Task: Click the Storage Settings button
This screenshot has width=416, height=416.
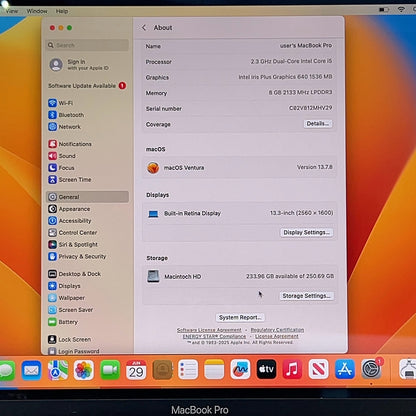Action: click(306, 296)
